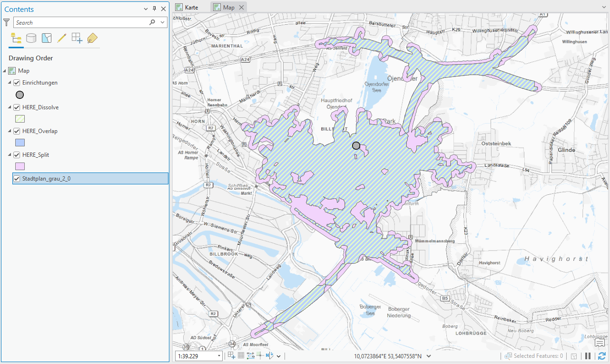
Task: Click the inference/correction icon in status bar
Action: click(260, 355)
